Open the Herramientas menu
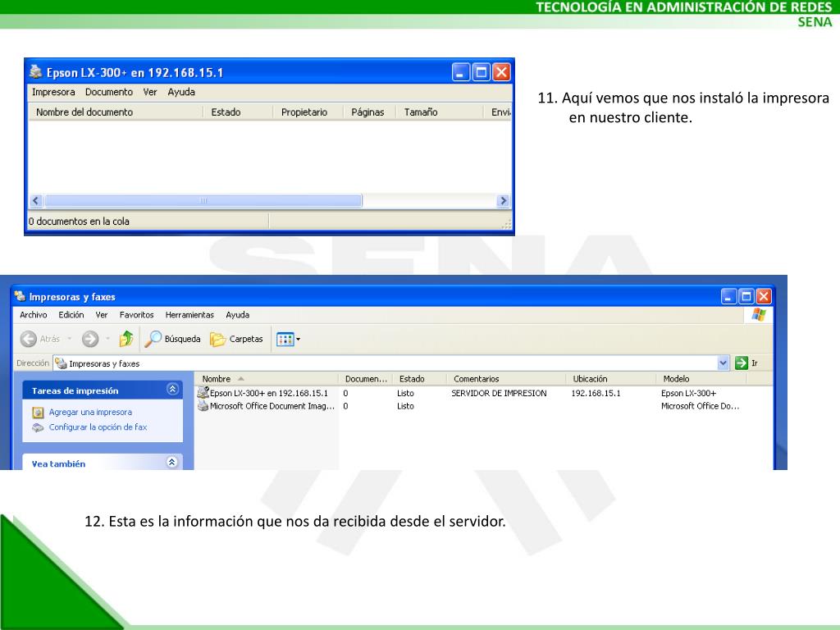Viewport: 840px width, 630px height. coord(189,315)
